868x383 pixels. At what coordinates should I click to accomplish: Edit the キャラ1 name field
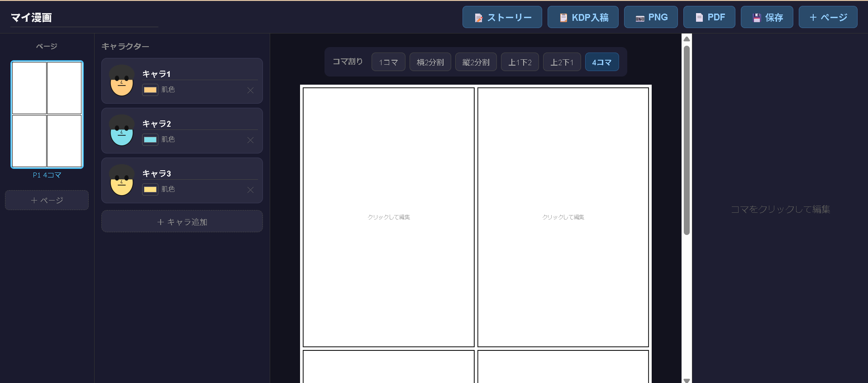coord(200,74)
